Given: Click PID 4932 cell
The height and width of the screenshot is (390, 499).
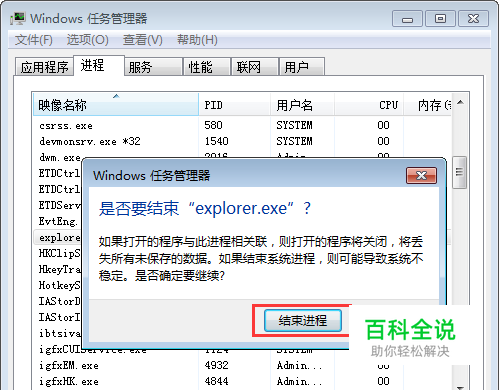Looking at the screenshot, I should (217, 365).
